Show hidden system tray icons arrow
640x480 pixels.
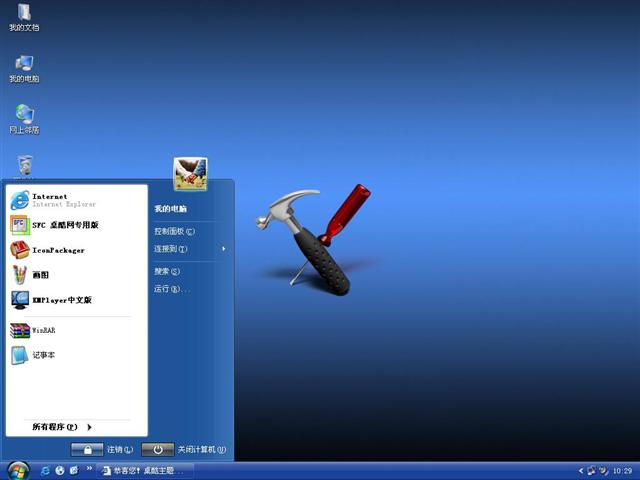pyautogui.click(x=581, y=471)
